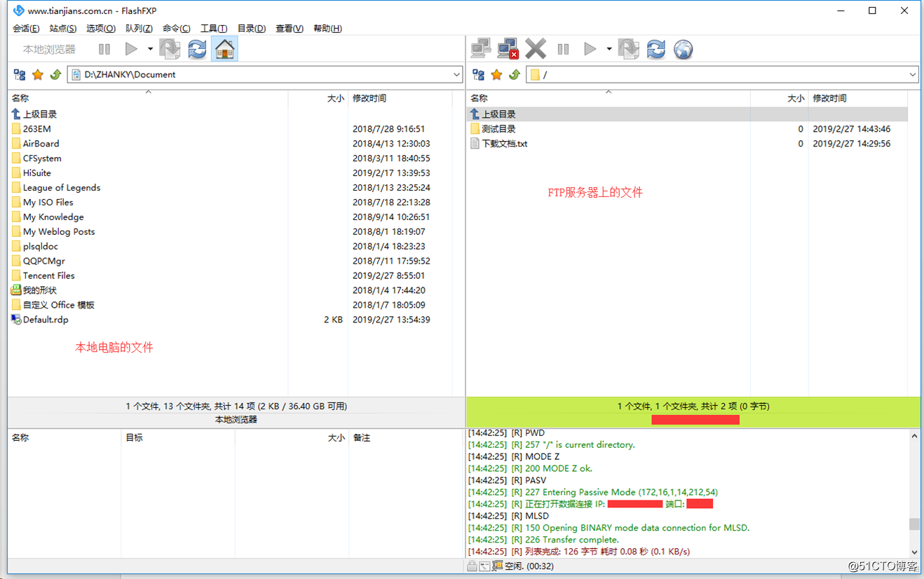Open the remote play button dropdown arrow
The height and width of the screenshot is (579, 924).
point(609,49)
